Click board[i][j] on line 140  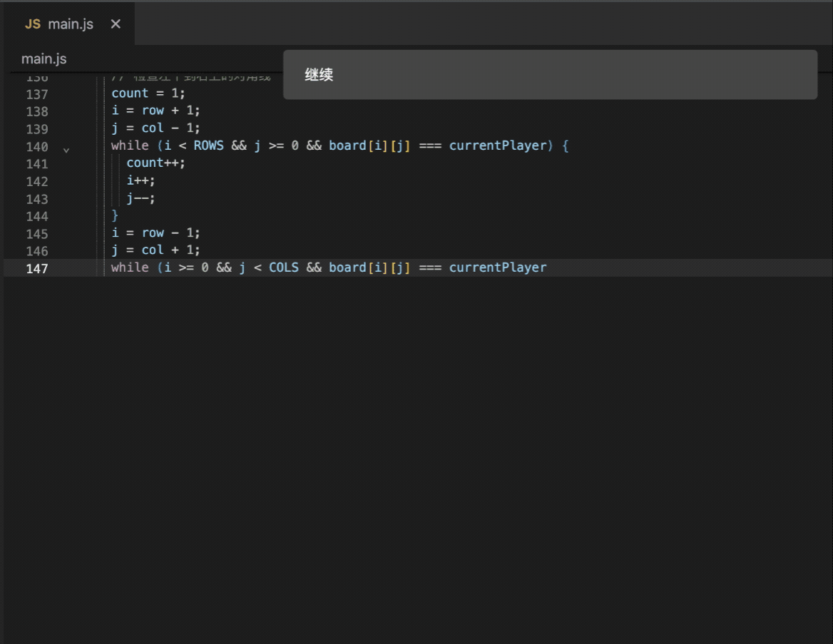click(369, 145)
